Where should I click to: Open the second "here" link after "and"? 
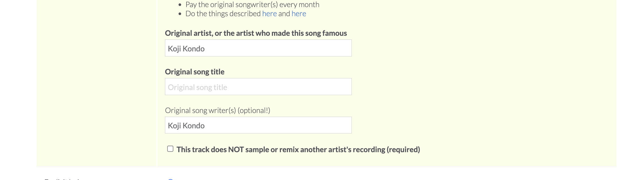[299, 14]
